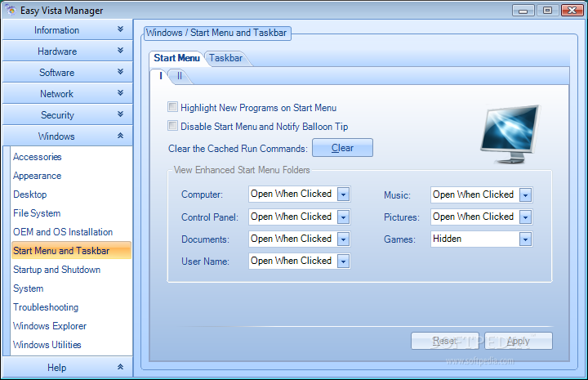Enable Highlight New Programs on Start Menu
The width and height of the screenshot is (588, 380).
pos(172,107)
